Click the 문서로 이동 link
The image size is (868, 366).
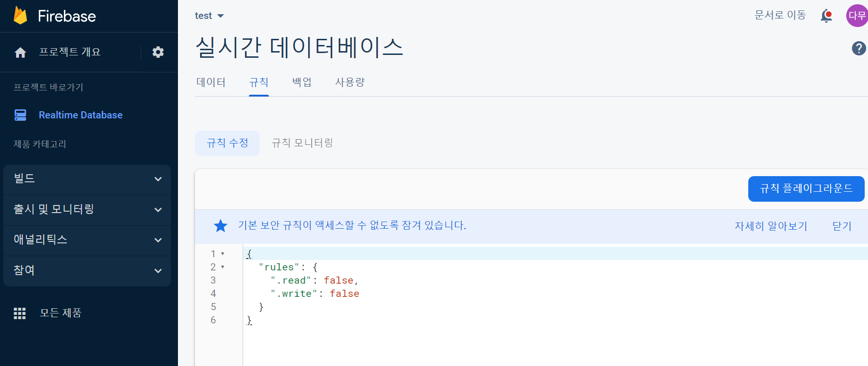tap(780, 15)
